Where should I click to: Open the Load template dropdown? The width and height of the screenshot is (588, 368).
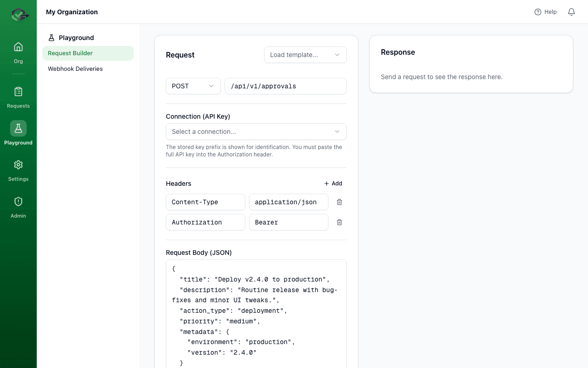tap(305, 55)
